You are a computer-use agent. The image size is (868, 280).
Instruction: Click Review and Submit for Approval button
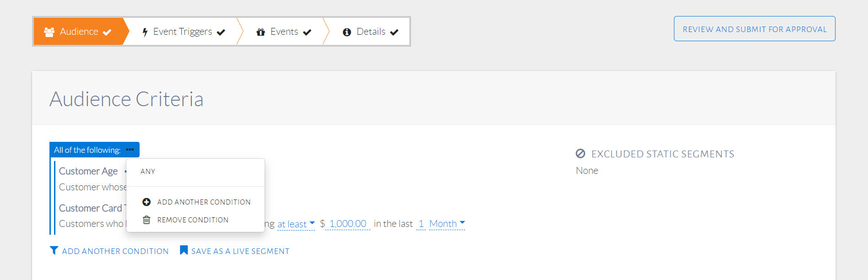[754, 29]
